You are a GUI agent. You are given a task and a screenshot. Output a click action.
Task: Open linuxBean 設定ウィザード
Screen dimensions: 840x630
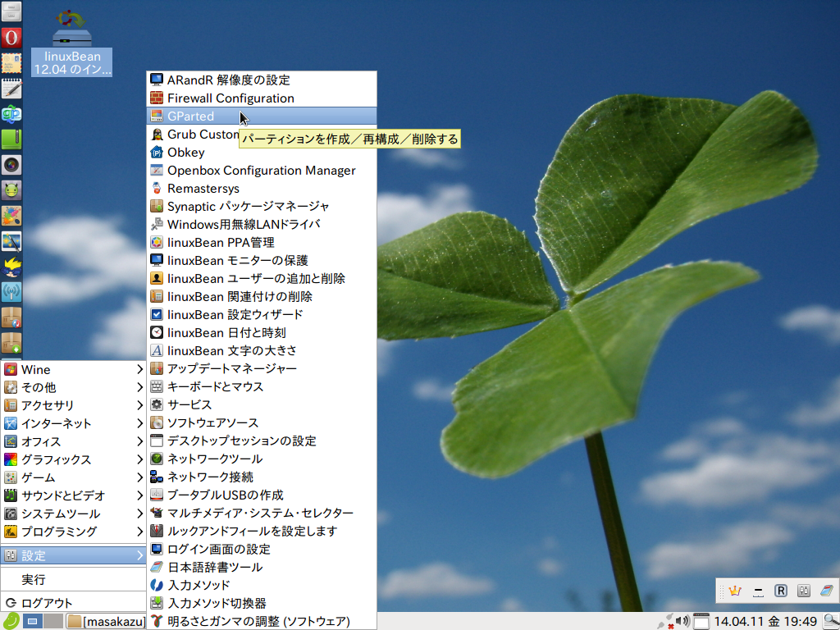point(262,314)
